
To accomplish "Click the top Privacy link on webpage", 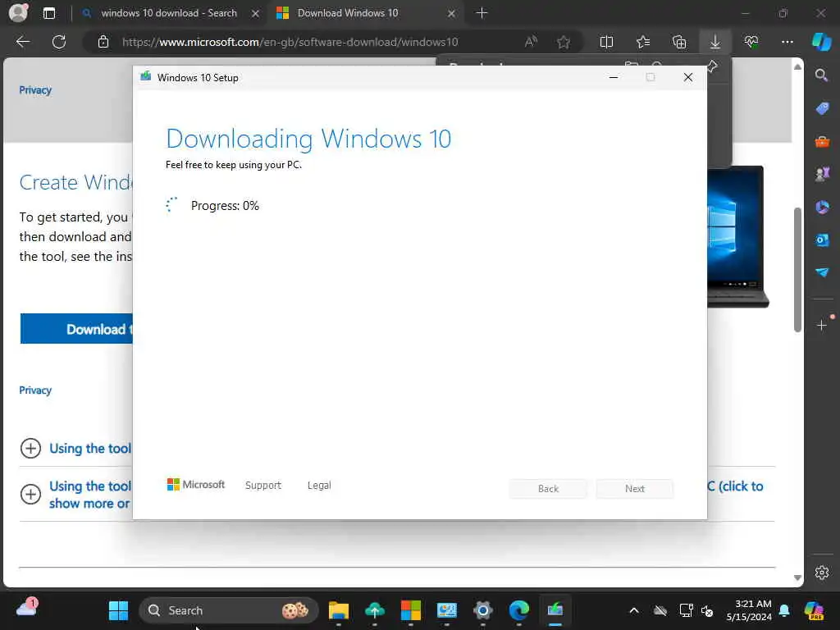I will tap(35, 90).
